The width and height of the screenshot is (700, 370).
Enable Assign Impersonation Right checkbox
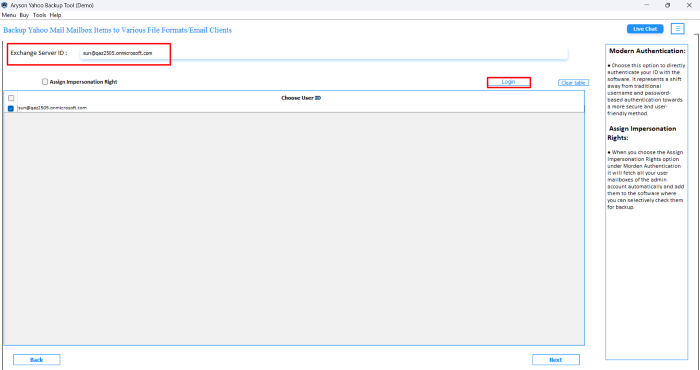[x=45, y=82]
